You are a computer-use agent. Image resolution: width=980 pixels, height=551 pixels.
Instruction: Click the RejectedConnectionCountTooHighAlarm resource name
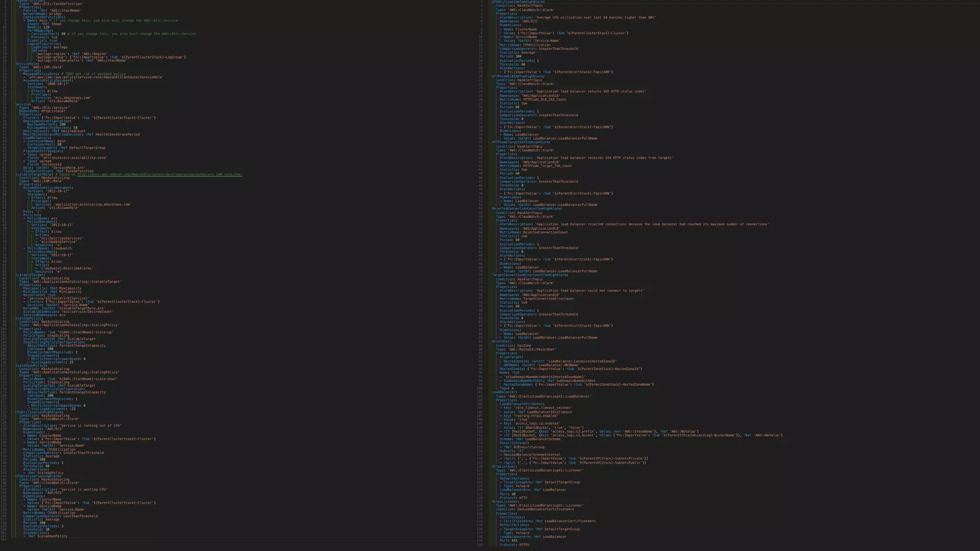click(526, 209)
